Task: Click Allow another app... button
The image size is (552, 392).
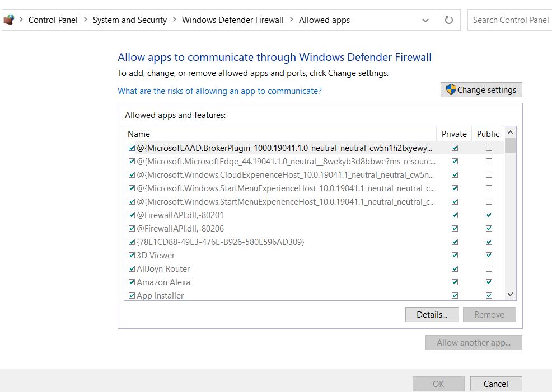Action: (x=474, y=342)
